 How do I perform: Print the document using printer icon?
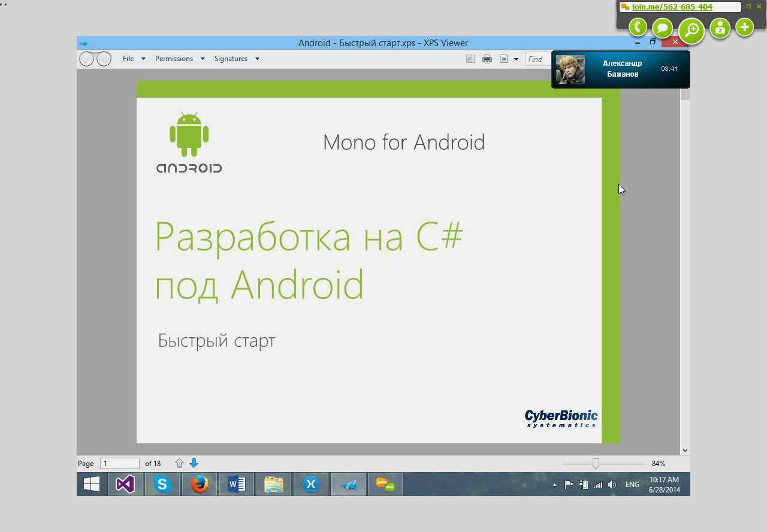[x=487, y=59]
